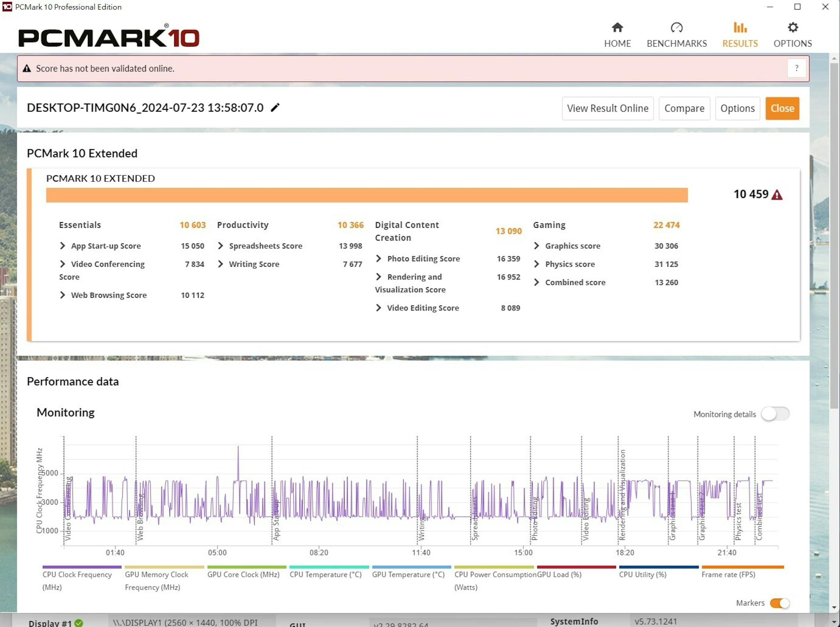
Task: Click the PCMark 10 logo
Action: tap(109, 36)
